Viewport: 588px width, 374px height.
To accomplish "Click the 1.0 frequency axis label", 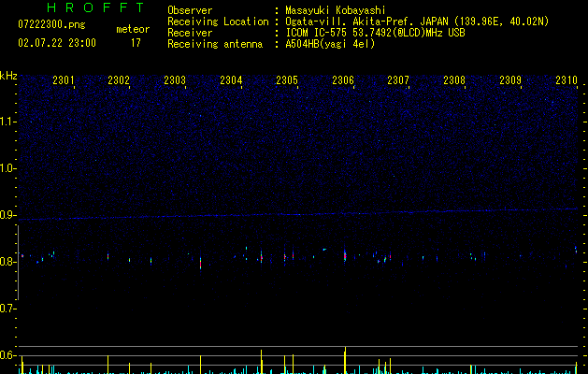I will coord(8,168).
